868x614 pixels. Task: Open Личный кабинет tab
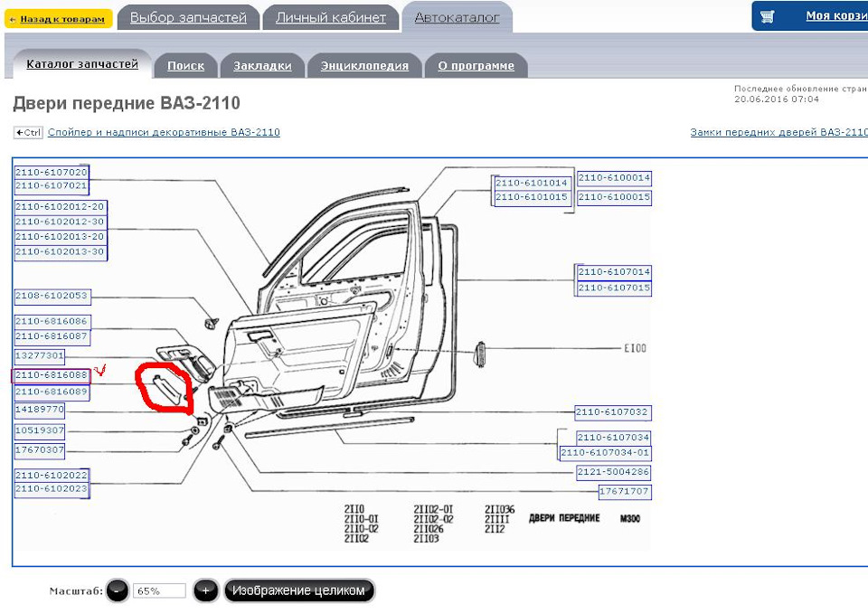coord(331,17)
